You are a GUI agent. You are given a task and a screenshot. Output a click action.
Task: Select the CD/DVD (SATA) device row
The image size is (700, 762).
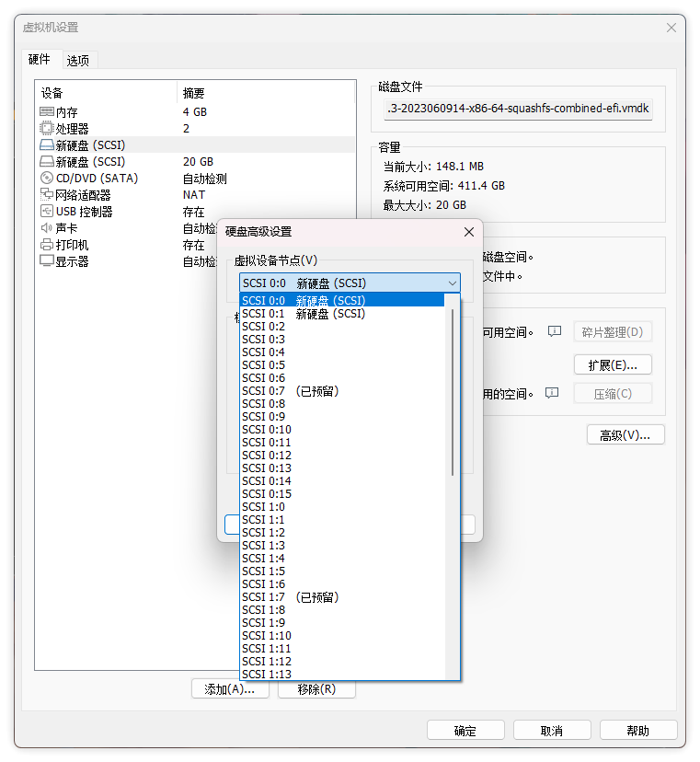point(195,179)
